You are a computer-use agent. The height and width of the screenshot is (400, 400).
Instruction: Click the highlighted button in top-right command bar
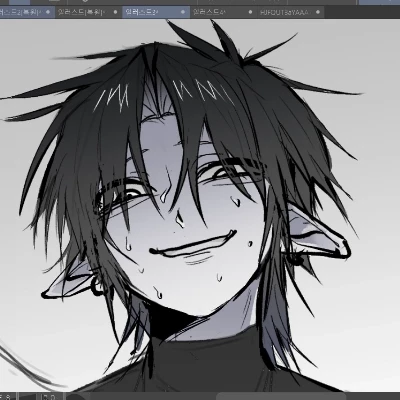click(x=379, y=2)
